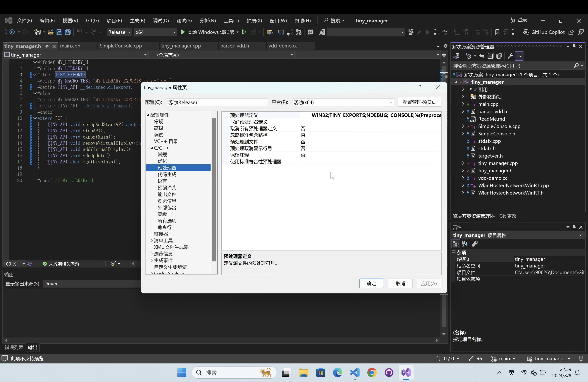
Task: Open the 生成(B) menu
Action: coord(137,21)
